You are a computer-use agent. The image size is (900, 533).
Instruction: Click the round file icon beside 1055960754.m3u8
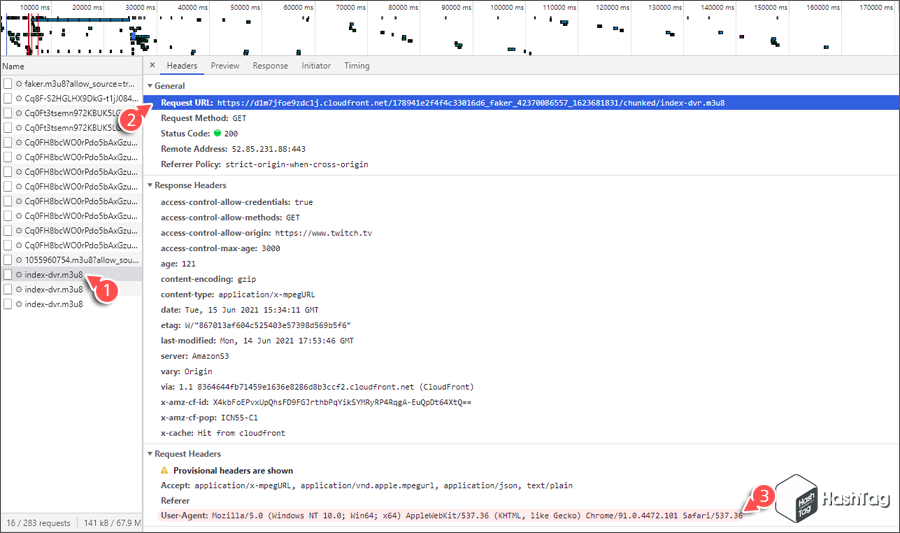point(19,260)
